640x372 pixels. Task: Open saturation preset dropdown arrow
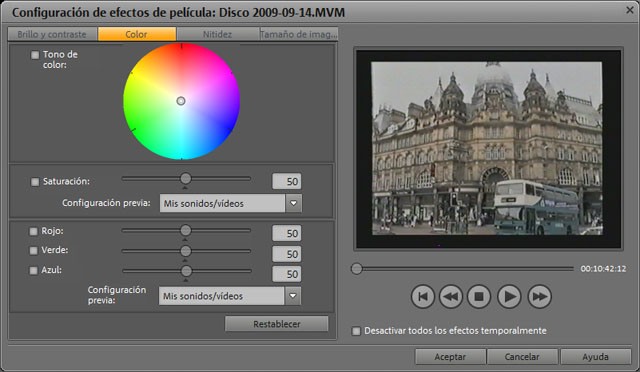click(293, 203)
